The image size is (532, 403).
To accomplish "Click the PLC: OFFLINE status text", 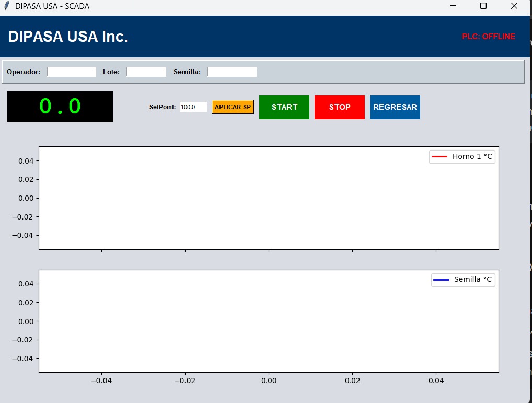I will (x=489, y=37).
